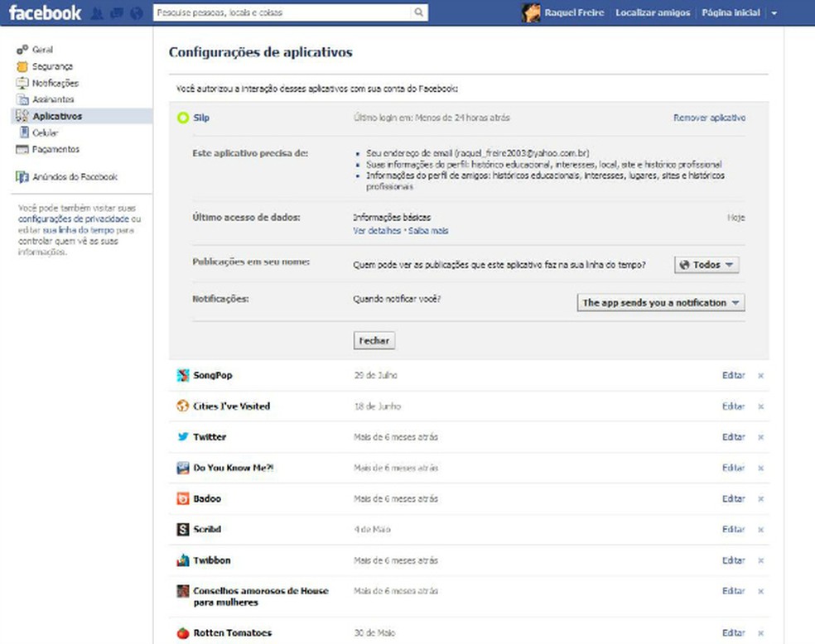This screenshot has width=815, height=644.
Task: Click the Rotten Tomatoes tomato icon
Action: tap(182, 633)
